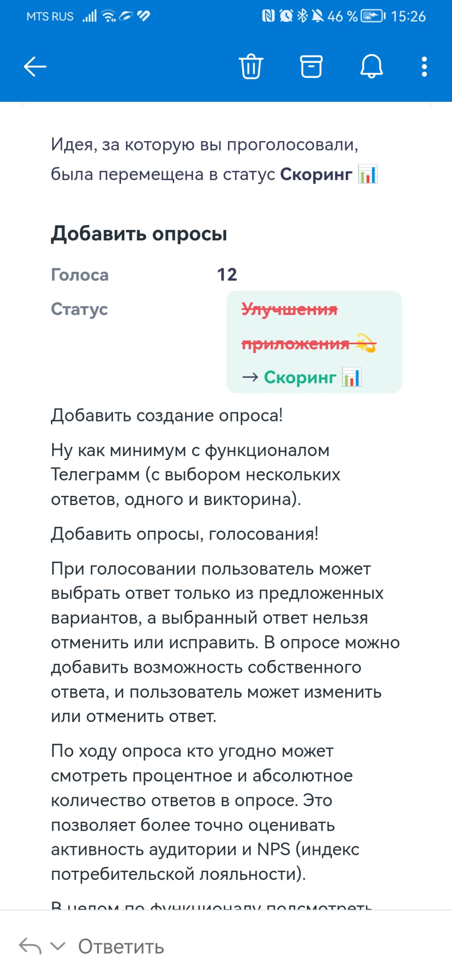Tap the Bluetooth icon in status bar
Viewport: 452px width, 980px height.
pos(302,15)
